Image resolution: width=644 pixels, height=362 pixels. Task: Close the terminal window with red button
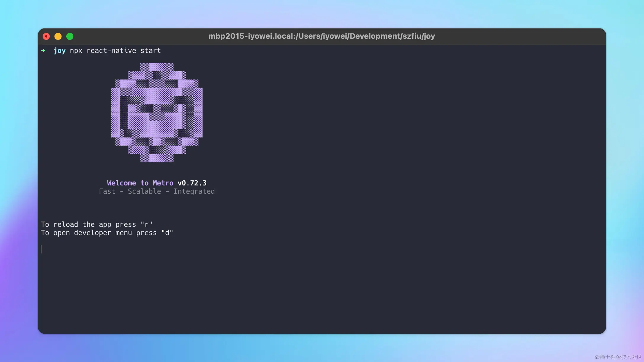click(46, 36)
